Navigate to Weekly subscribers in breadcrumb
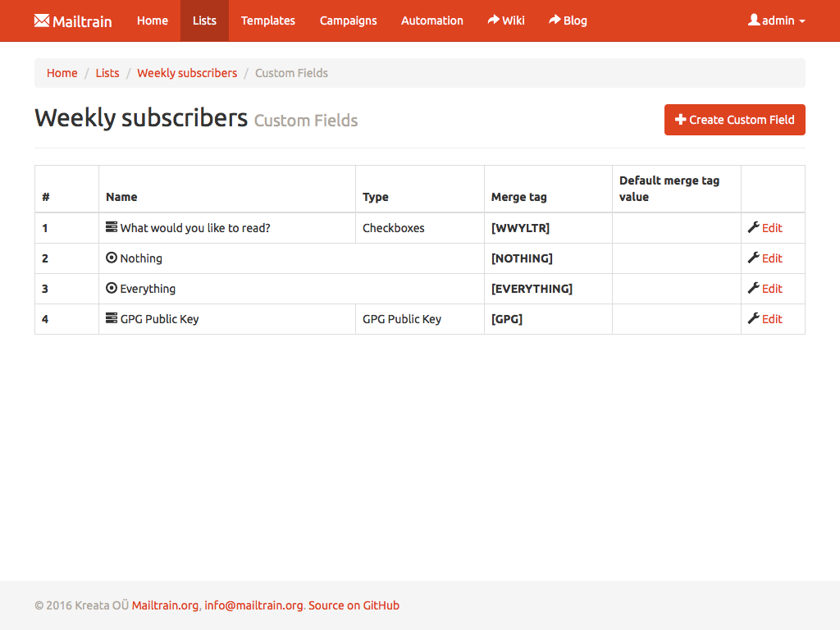 tap(187, 73)
